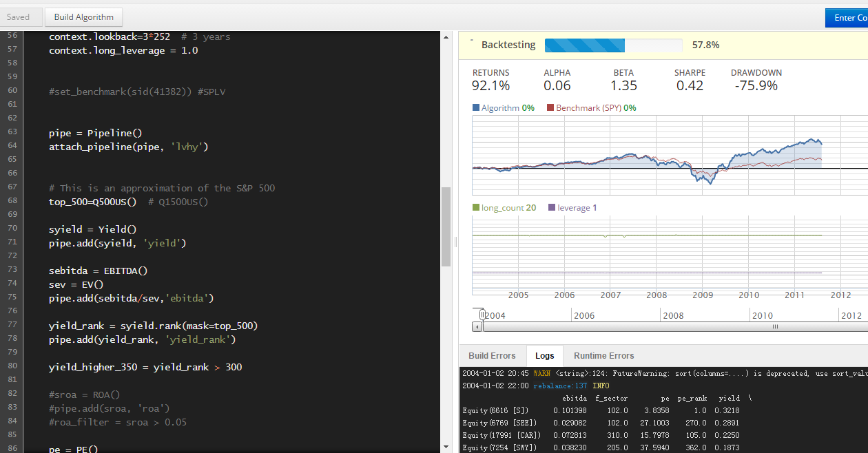This screenshot has width=868, height=453.
Task: Click the blue Algorithm legend swatch
Action: [x=476, y=108]
